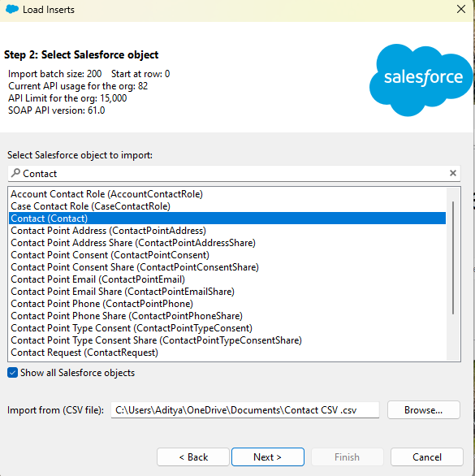Screen dimensions: 475x476
Task: Click the Data Loader title bar icon
Action: [x=12, y=9]
